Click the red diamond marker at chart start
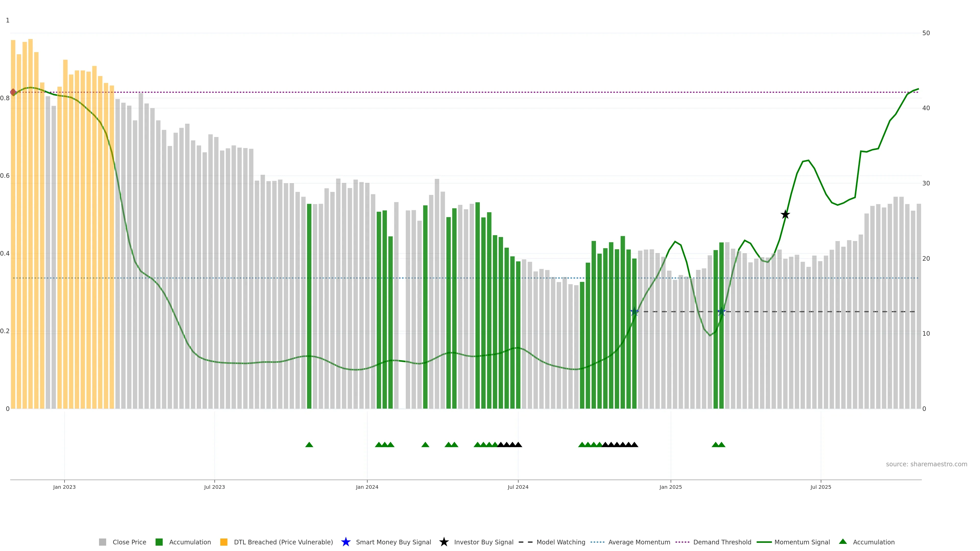Viewport: 980px width, 551px height. pos(13,92)
